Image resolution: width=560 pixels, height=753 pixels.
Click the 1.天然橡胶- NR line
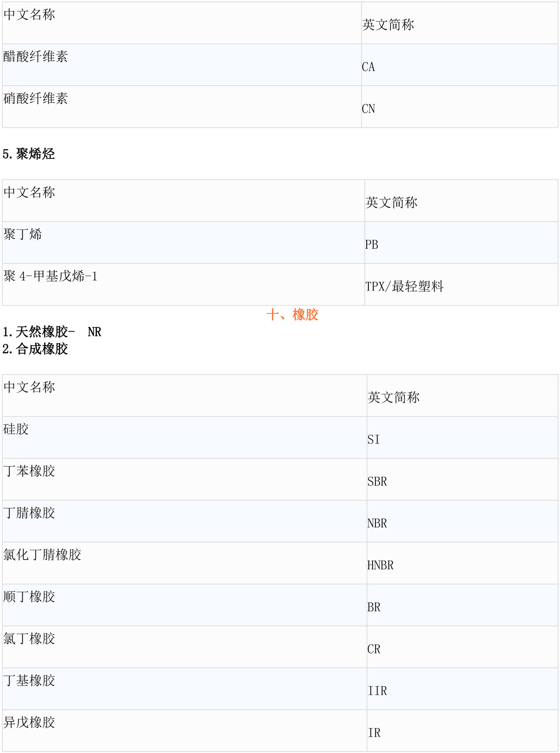(x=52, y=332)
